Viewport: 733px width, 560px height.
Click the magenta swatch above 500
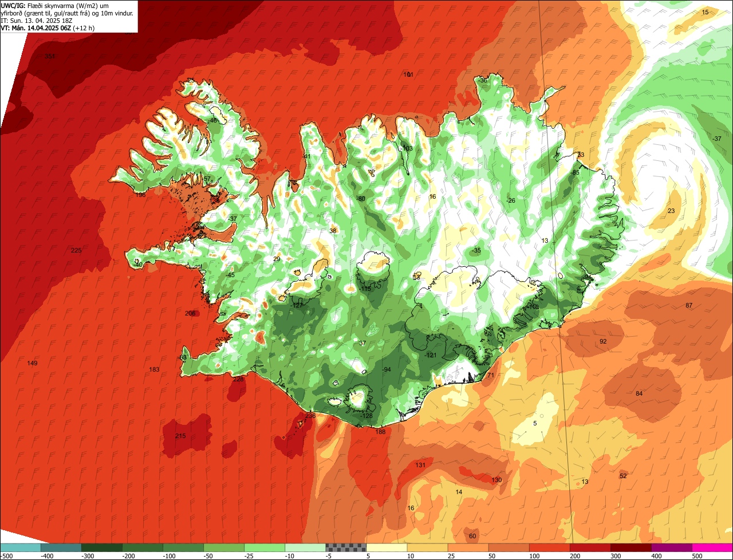pos(712,547)
